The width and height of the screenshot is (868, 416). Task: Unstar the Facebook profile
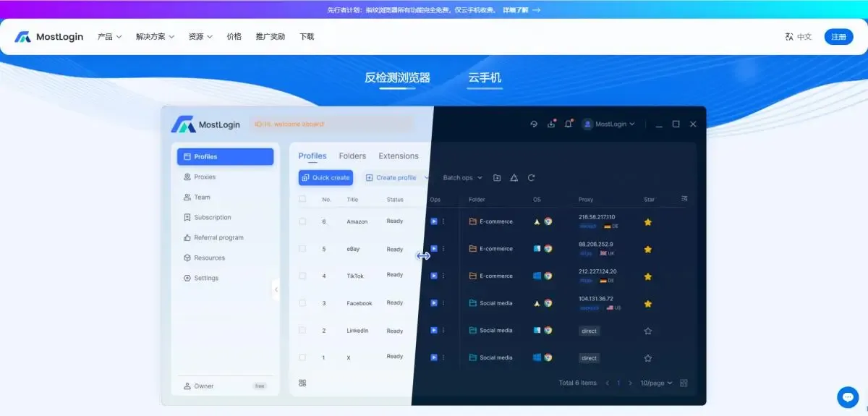click(648, 304)
